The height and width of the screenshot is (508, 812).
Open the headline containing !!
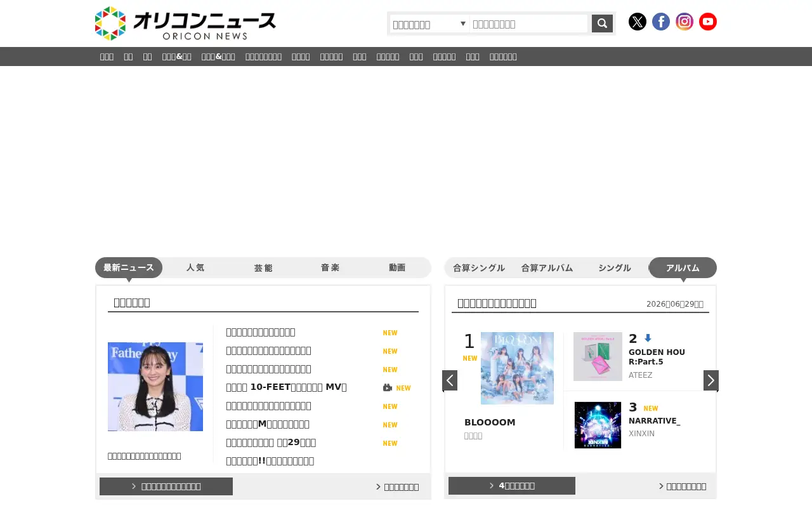[270, 461]
